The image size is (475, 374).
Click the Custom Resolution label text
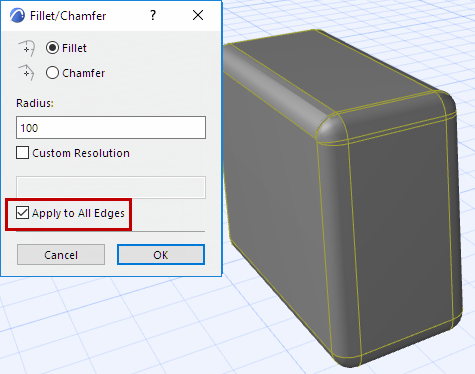[x=81, y=153]
